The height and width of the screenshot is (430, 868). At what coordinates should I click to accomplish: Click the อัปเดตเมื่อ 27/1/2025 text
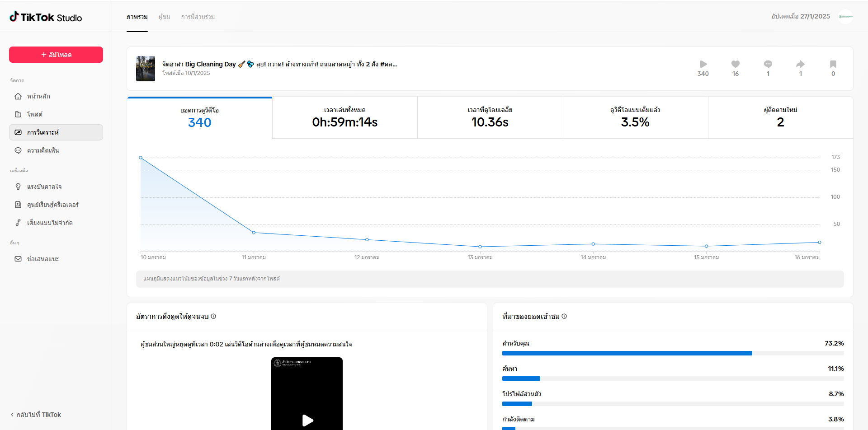click(801, 16)
